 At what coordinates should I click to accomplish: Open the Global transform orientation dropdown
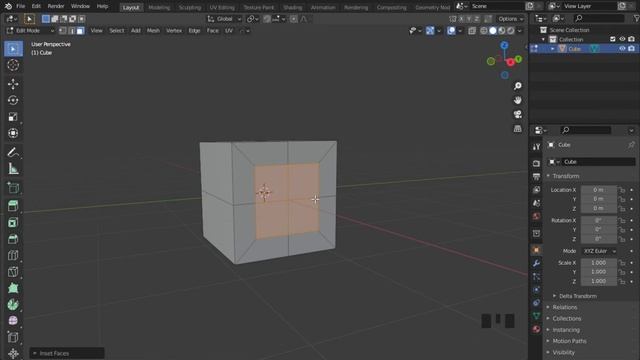[224, 19]
